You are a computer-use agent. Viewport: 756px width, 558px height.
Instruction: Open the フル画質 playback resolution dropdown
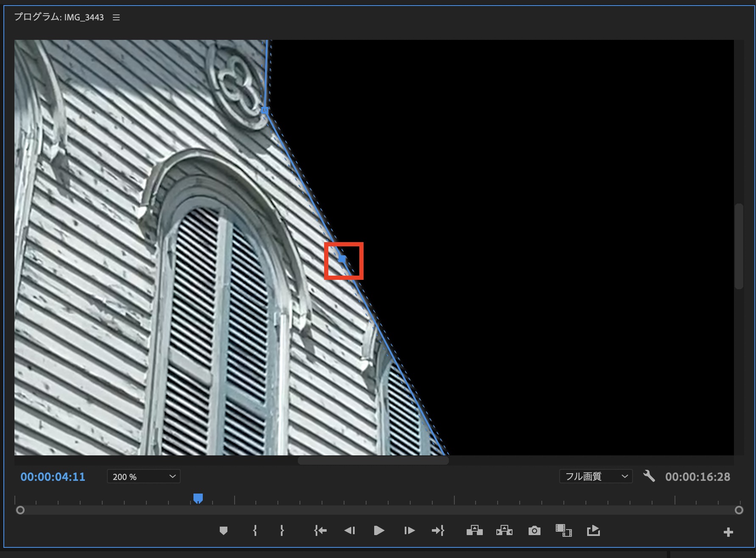(596, 477)
